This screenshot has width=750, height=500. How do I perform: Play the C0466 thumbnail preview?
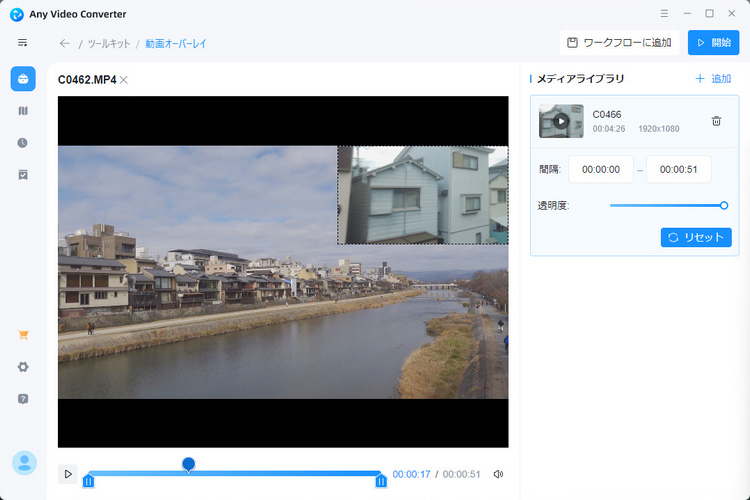click(x=561, y=122)
